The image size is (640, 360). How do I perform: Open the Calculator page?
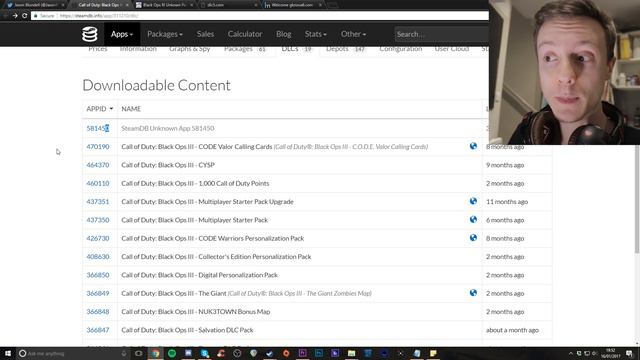pyautogui.click(x=245, y=34)
